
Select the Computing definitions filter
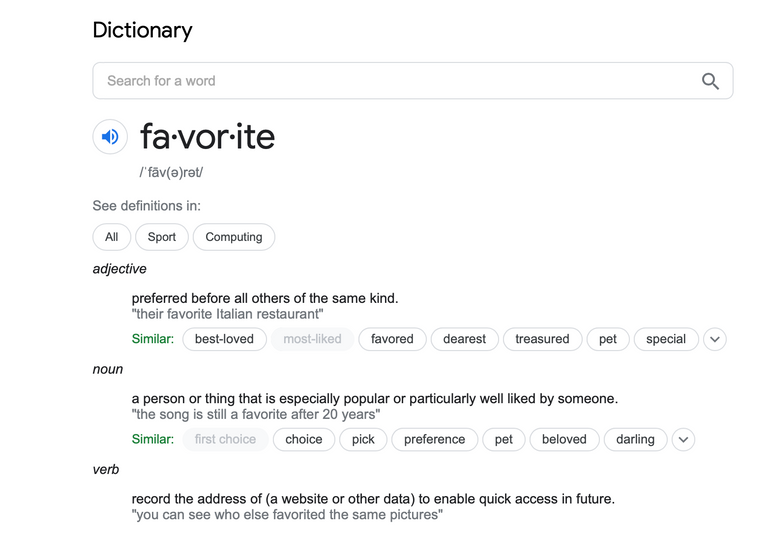[234, 237]
